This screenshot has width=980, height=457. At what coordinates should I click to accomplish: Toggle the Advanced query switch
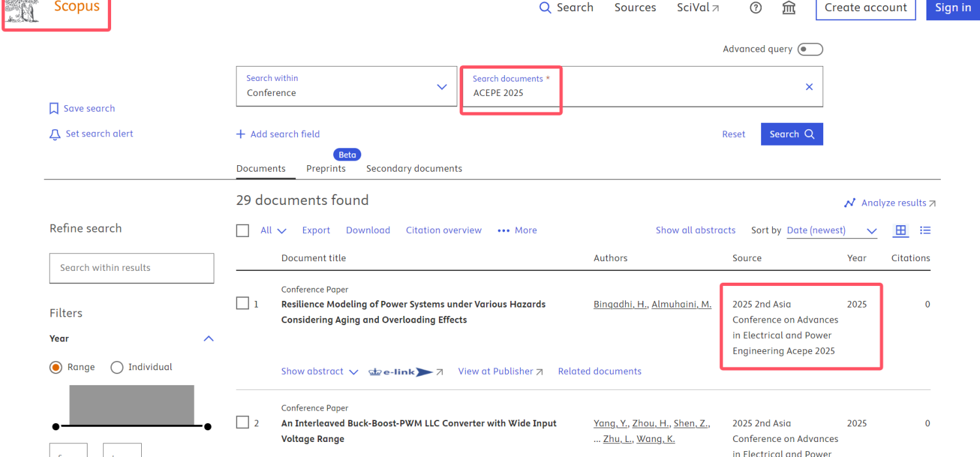pyautogui.click(x=810, y=50)
